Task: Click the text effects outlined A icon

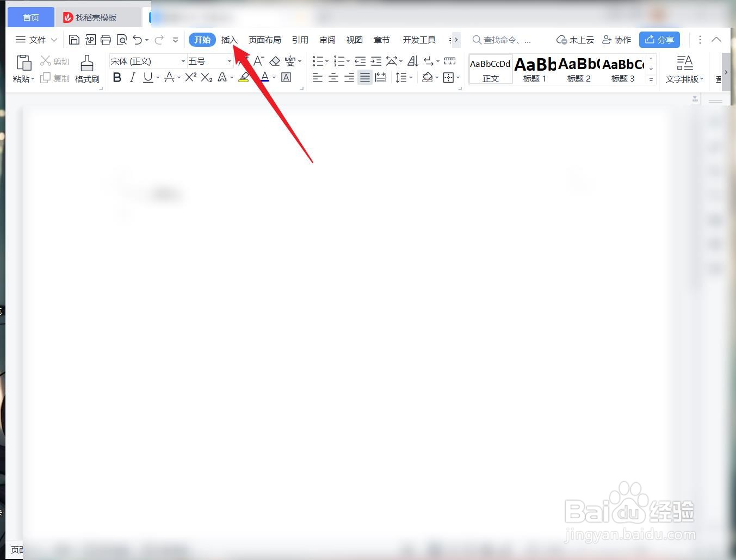Action: [x=222, y=78]
